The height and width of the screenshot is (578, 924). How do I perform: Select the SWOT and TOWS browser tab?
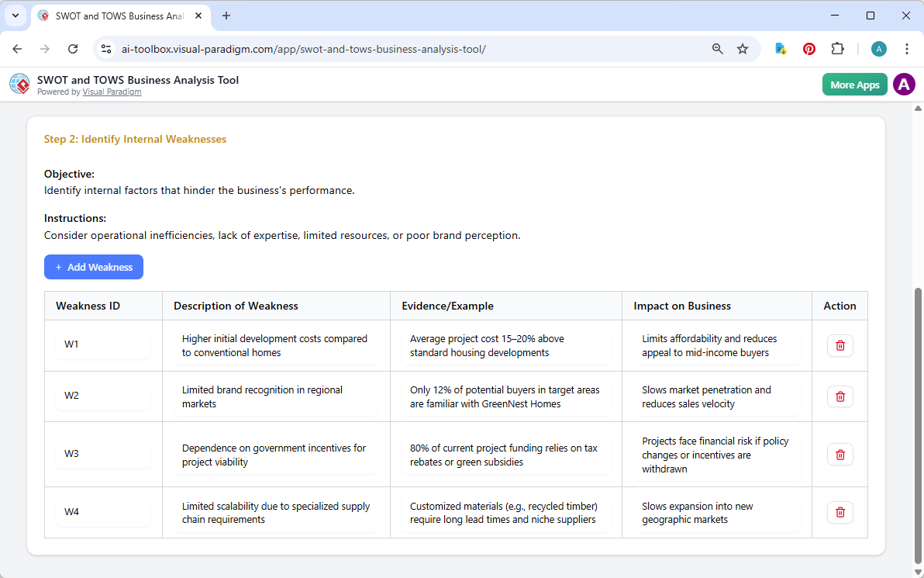[116, 16]
